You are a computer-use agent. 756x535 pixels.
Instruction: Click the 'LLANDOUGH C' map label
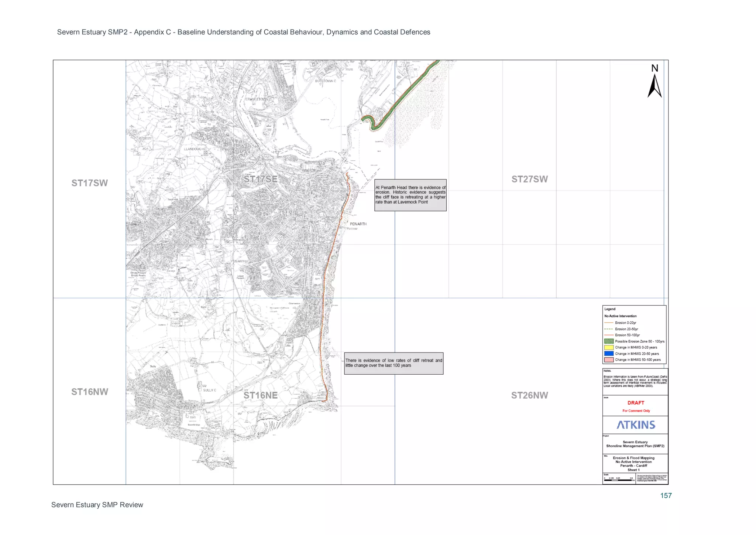pyautogui.click(x=195, y=149)
